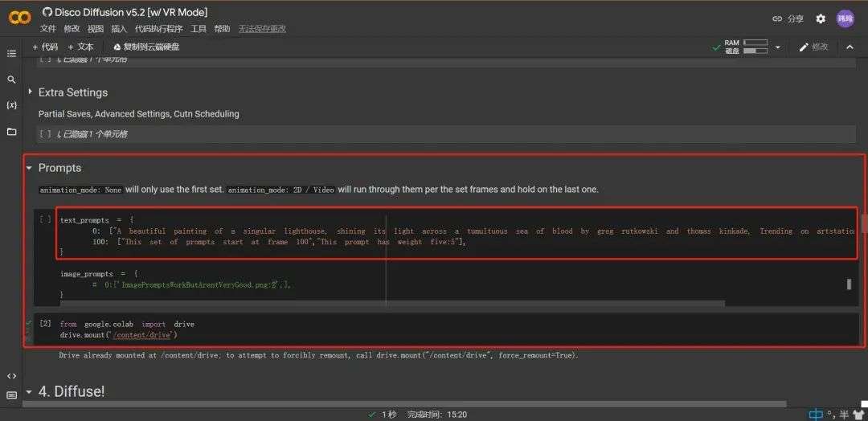Open the 视图 menu

(x=95, y=29)
